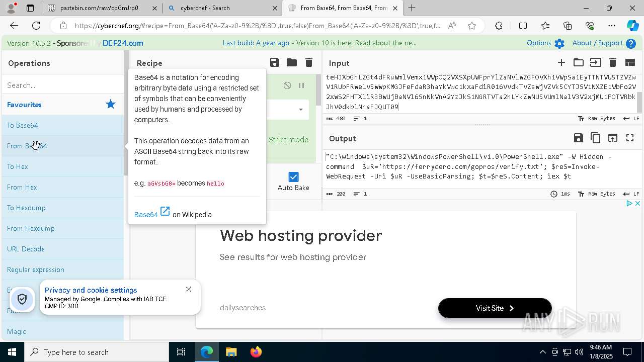Save the current recipe
The image size is (644, 362).
click(274, 62)
